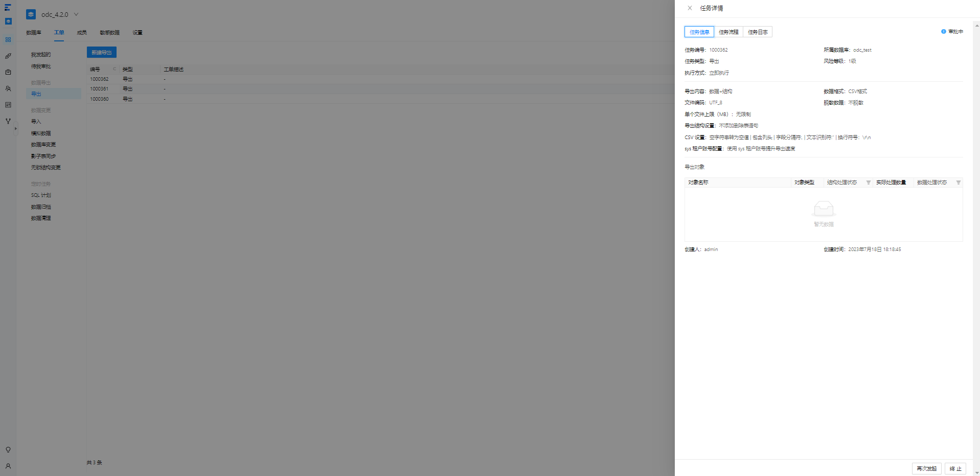Click the empty-data inbox illustration
The image size is (980, 476).
click(x=824, y=209)
